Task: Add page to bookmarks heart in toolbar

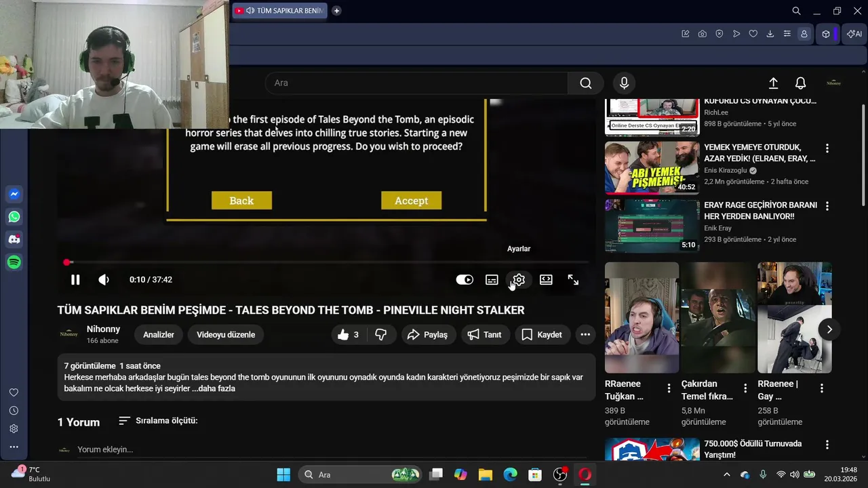Action: 753,34
